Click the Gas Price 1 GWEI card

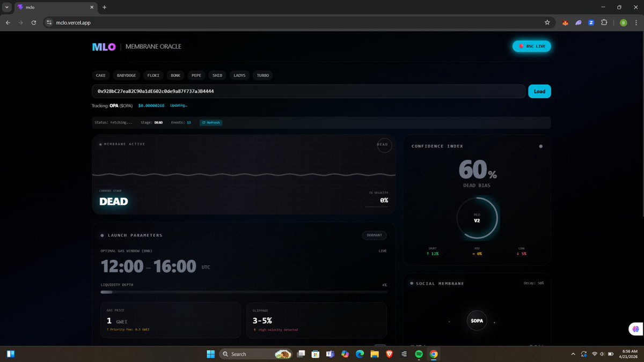[171, 320]
